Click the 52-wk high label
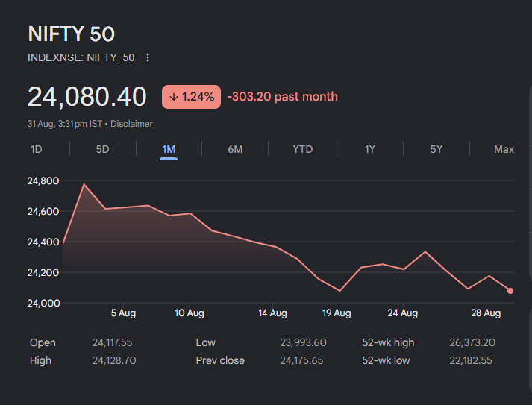The image size is (532, 405). [388, 342]
